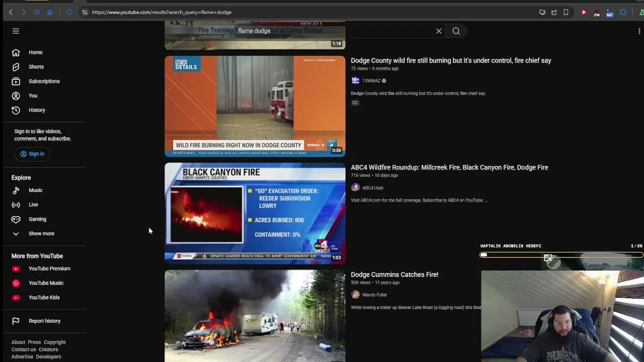This screenshot has height=362, width=644.
Task: Open the extension showing badge 294
Action: point(597,13)
